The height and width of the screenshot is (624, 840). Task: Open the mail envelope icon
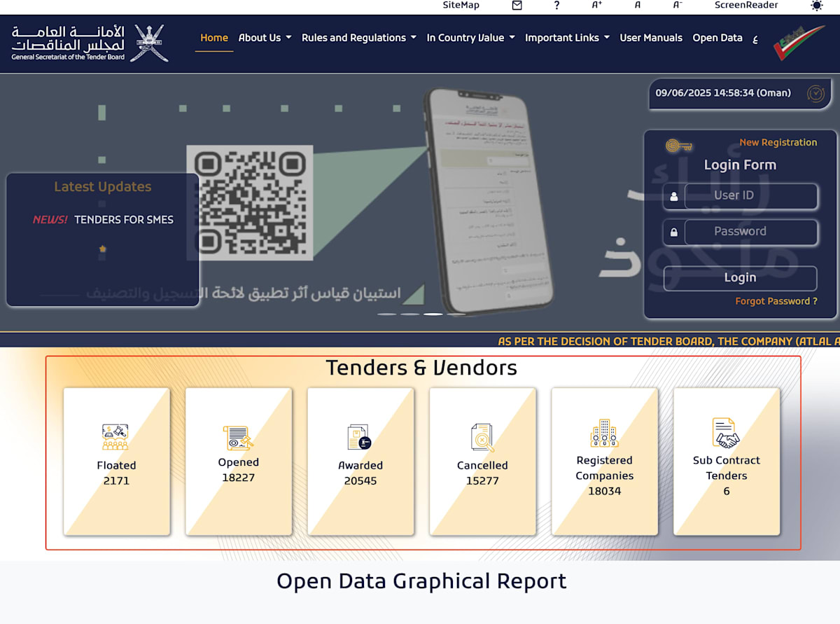[517, 6]
